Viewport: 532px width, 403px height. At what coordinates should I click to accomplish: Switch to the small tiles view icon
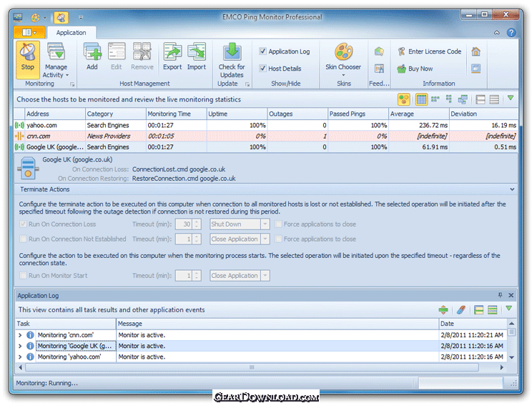(435, 99)
